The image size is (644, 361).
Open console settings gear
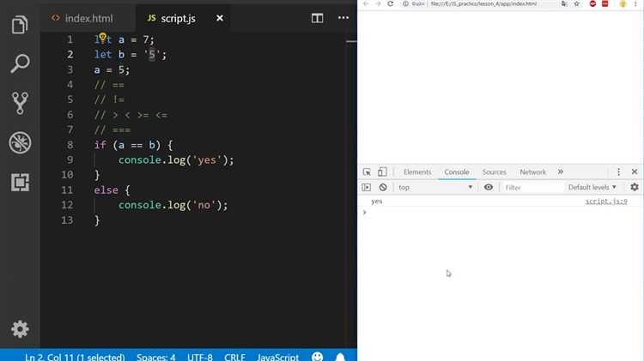click(635, 187)
